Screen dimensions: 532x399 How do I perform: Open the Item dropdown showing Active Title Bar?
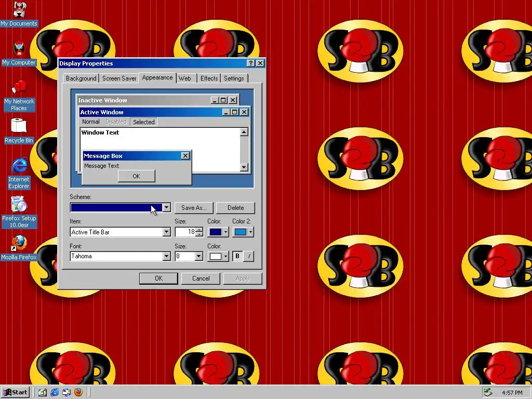(x=166, y=232)
